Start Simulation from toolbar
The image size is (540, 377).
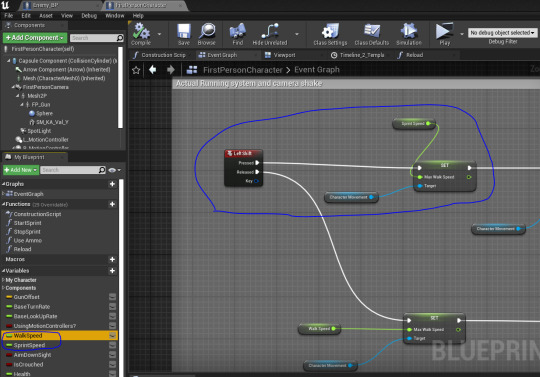pos(409,34)
